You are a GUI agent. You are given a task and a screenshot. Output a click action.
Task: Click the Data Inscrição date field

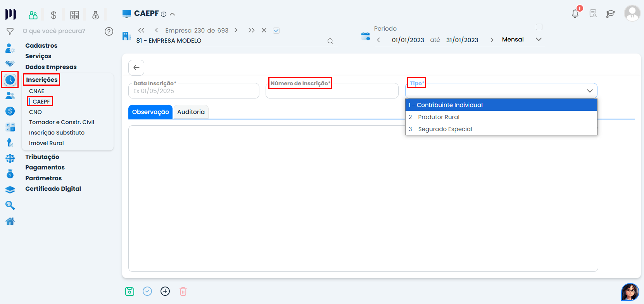coord(194,91)
